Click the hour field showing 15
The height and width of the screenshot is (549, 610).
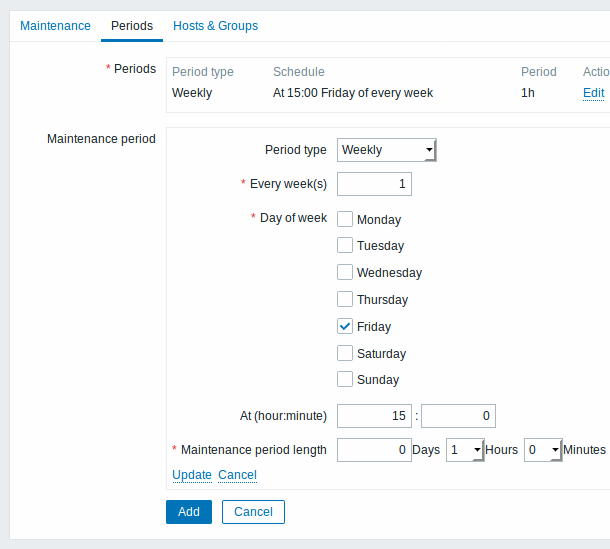(374, 416)
